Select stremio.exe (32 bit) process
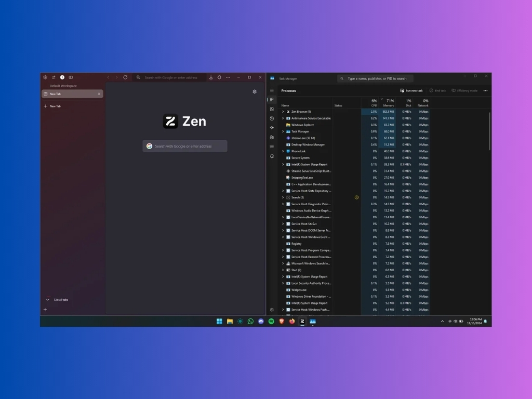532x399 pixels. pos(355,138)
